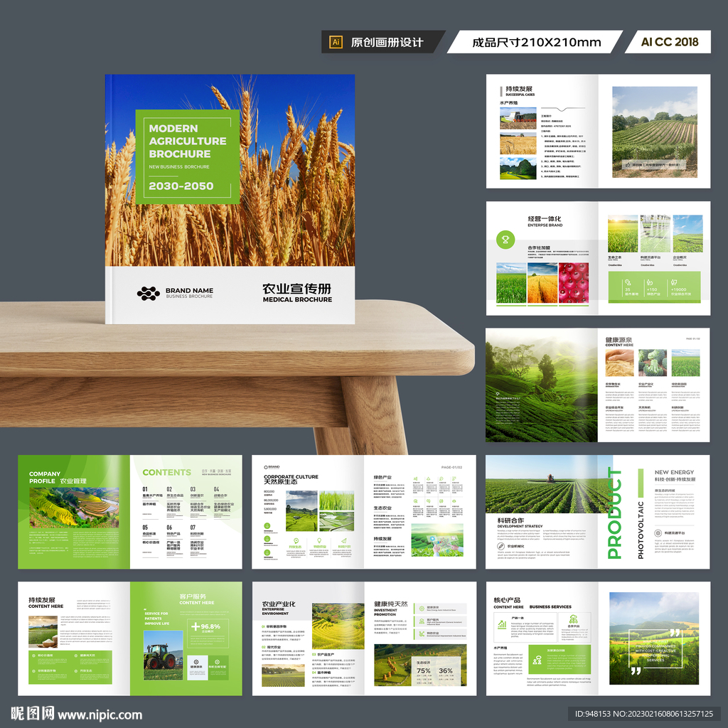This screenshot has width=728, height=728.
Task: Click the 健康源泉 heading
Action: 619,340
